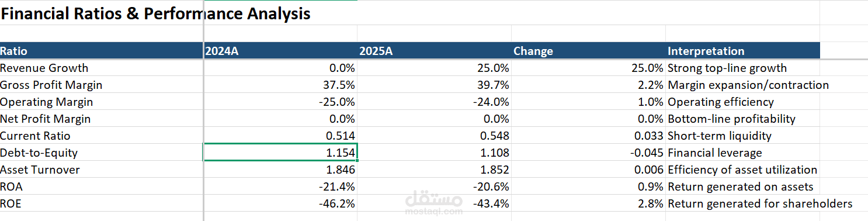Select the 2024A header cell
The height and width of the screenshot is (221, 868).
point(280,51)
